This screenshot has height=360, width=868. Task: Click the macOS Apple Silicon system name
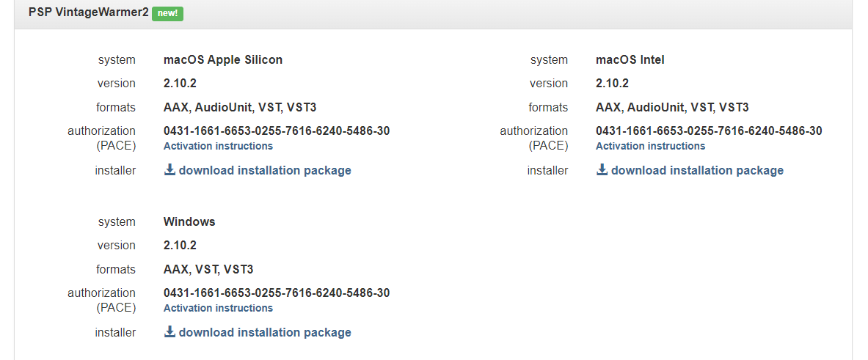pyautogui.click(x=223, y=60)
